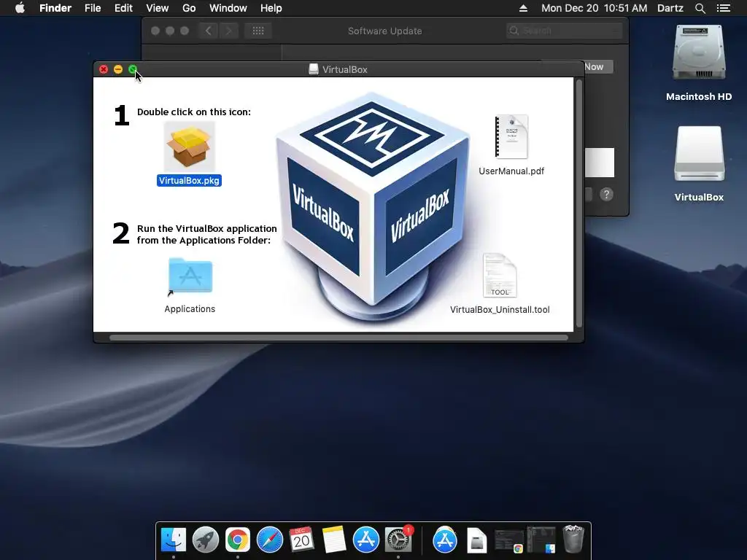Click the VirtualBox window horizontal scrollbar
Viewport: 747px width, 560px height.
(338, 338)
